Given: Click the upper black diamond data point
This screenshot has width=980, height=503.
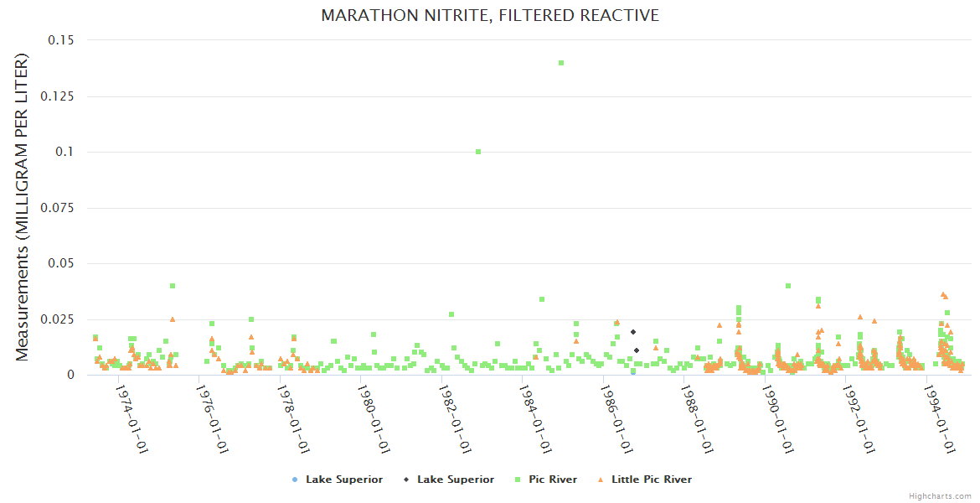Looking at the screenshot, I should tap(633, 332).
